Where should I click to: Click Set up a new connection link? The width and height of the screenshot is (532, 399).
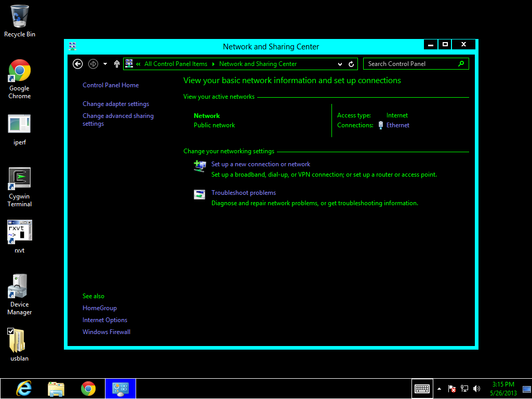pos(261,164)
